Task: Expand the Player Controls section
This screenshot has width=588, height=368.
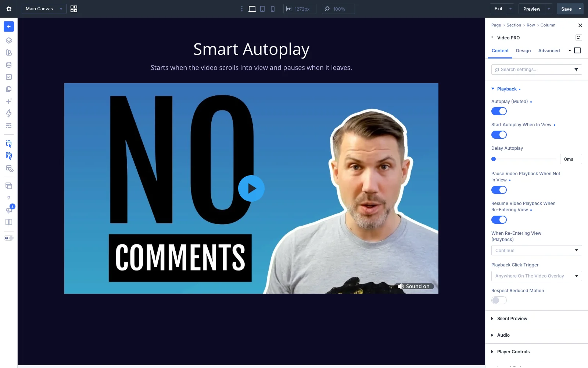Action: point(537,352)
